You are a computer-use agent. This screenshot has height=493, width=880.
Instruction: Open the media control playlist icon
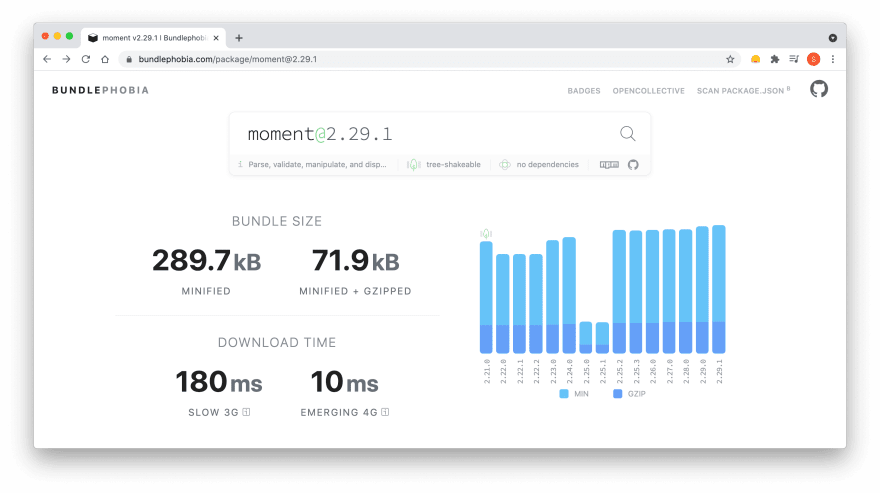(x=794, y=59)
